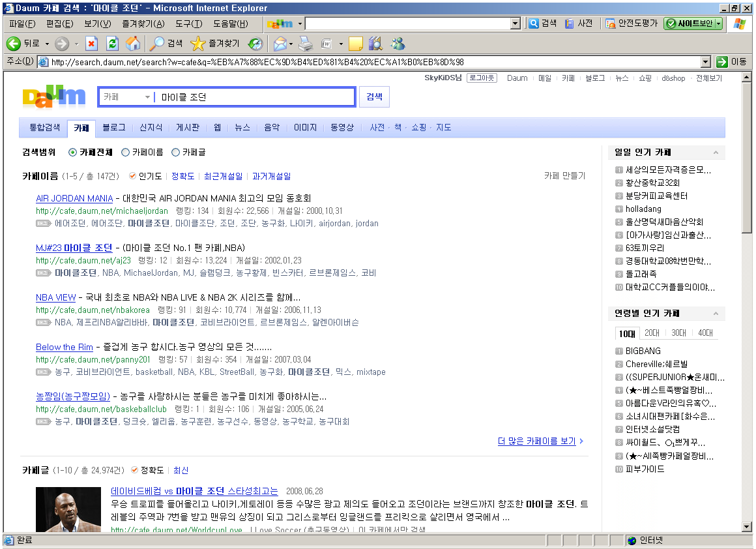Viewport: 756px width, 549px height.
Task: Open the 도구(T) menu
Action: click(x=188, y=23)
